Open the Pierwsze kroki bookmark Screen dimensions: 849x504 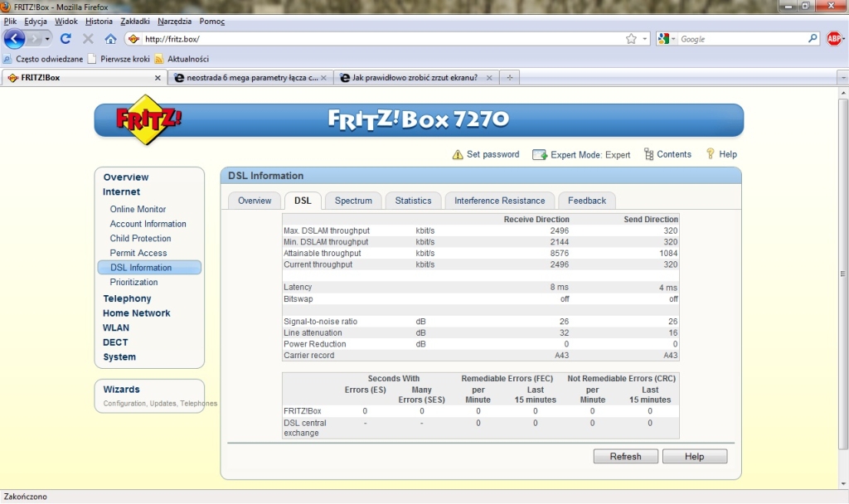(119, 59)
